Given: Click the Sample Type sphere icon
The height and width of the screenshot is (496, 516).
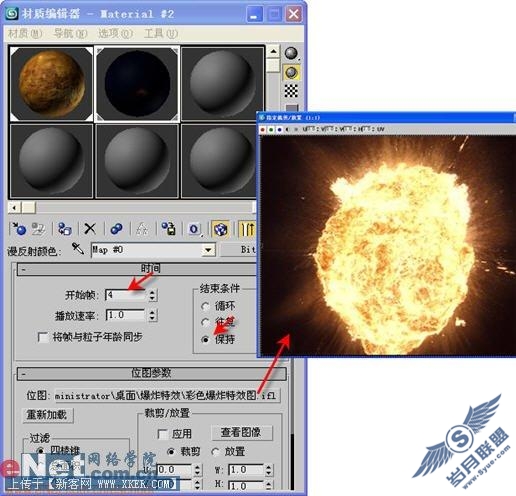Looking at the screenshot, I should pos(291,53).
